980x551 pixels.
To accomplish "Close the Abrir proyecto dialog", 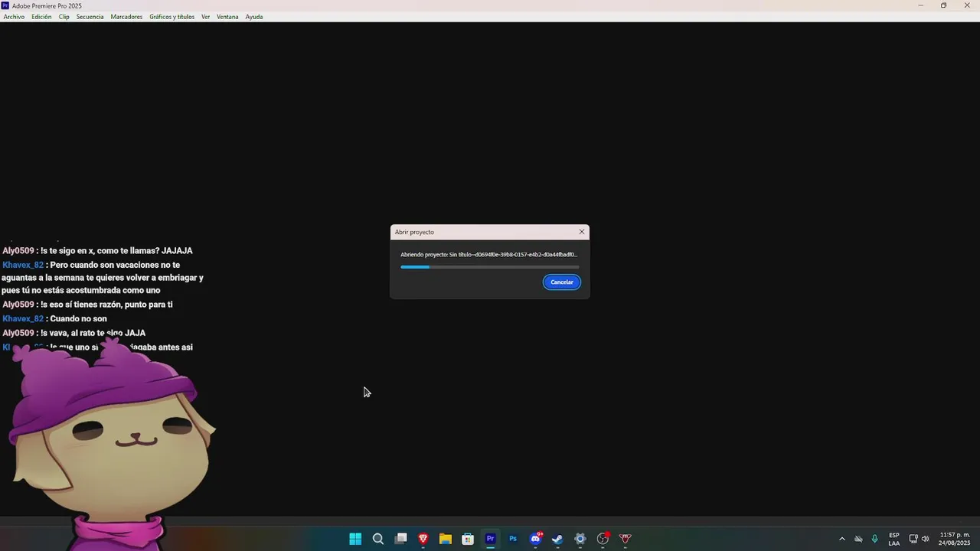I will point(582,232).
